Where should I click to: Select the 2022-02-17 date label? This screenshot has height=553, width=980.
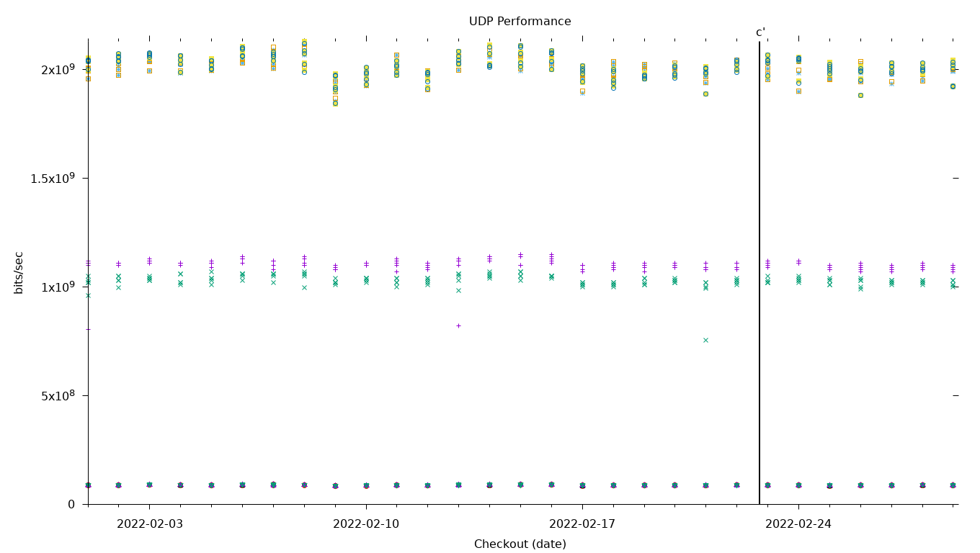582,524
